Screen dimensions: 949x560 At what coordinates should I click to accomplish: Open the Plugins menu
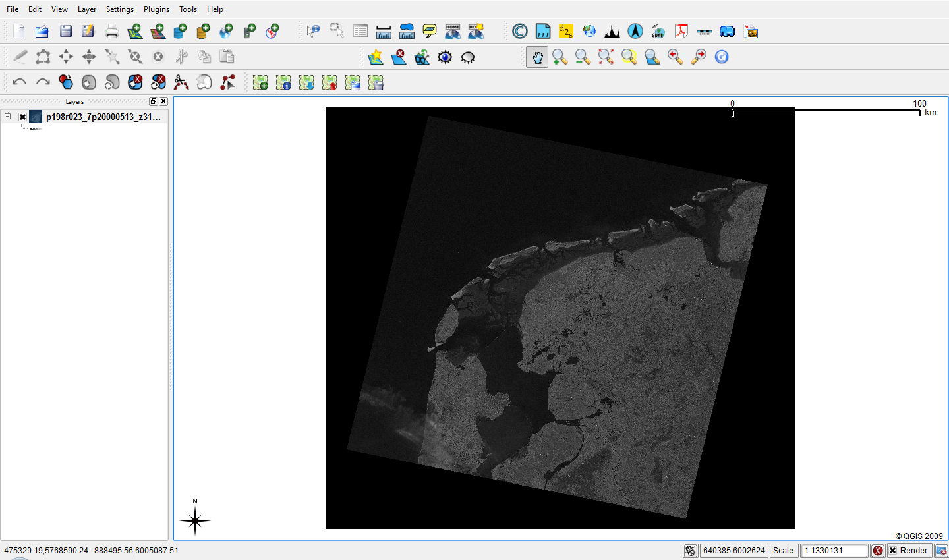(156, 9)
